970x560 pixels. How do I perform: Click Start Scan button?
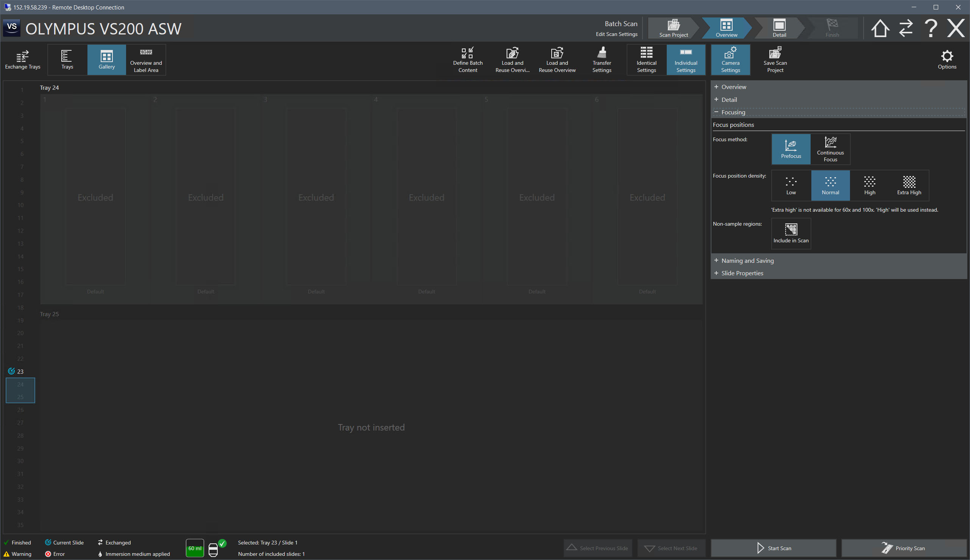tap(773, 548)
